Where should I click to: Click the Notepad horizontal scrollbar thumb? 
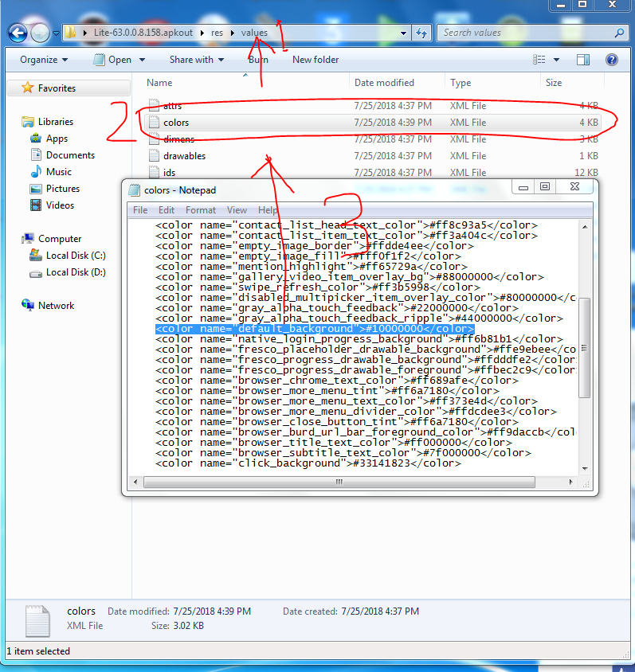339,482
